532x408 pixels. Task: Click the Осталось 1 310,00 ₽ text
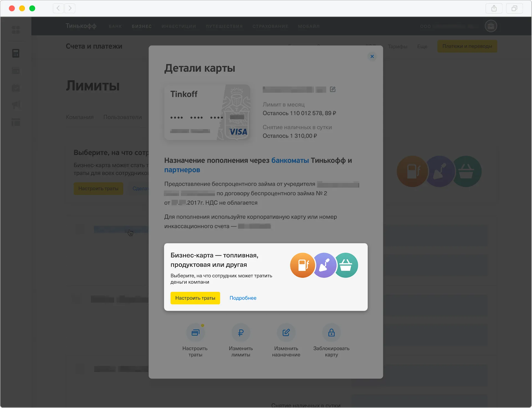click(x=290, y=136)
